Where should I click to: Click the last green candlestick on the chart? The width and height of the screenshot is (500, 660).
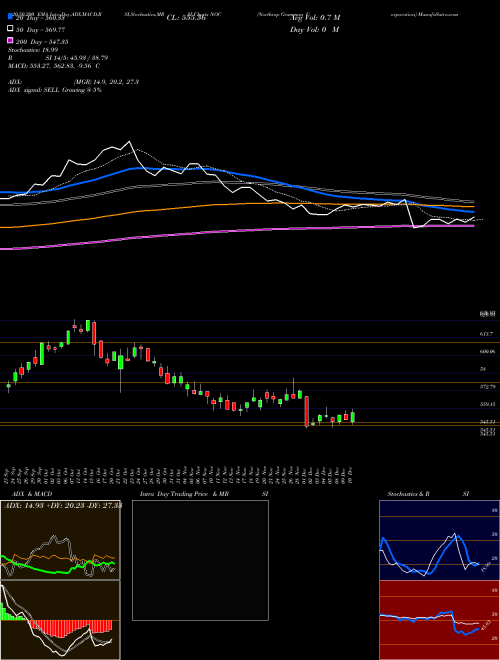[x=353, y=417]
